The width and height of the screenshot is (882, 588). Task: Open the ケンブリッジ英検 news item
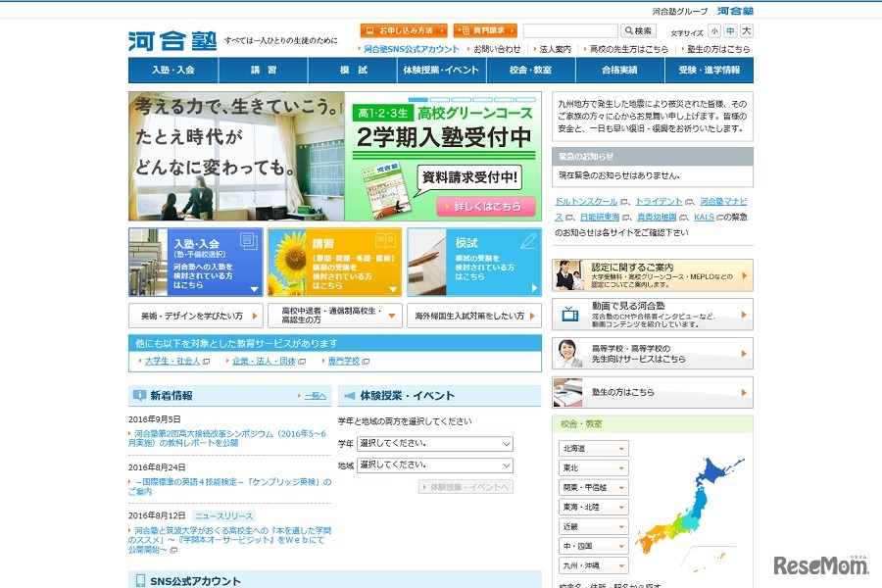click(229, 487)
